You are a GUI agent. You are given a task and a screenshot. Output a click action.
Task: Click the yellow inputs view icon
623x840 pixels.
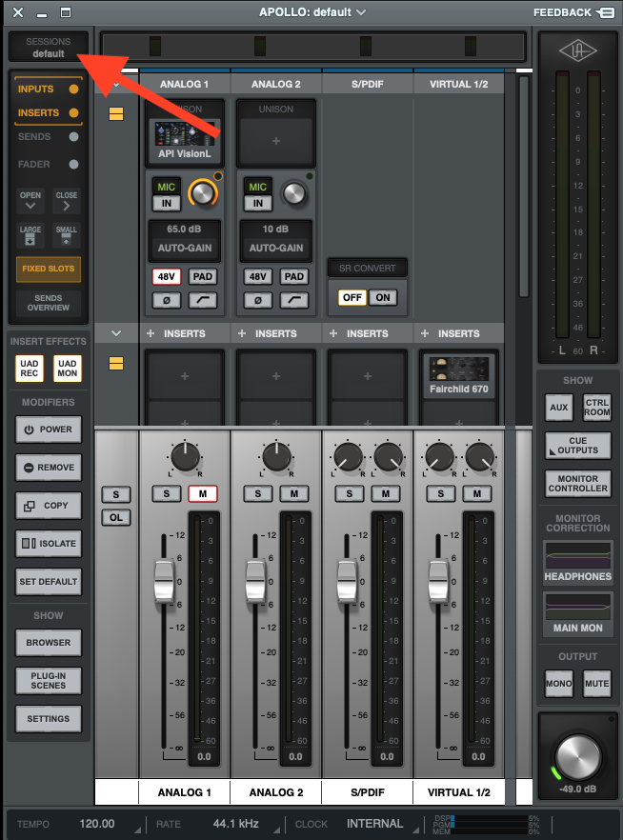pos(116,113)
